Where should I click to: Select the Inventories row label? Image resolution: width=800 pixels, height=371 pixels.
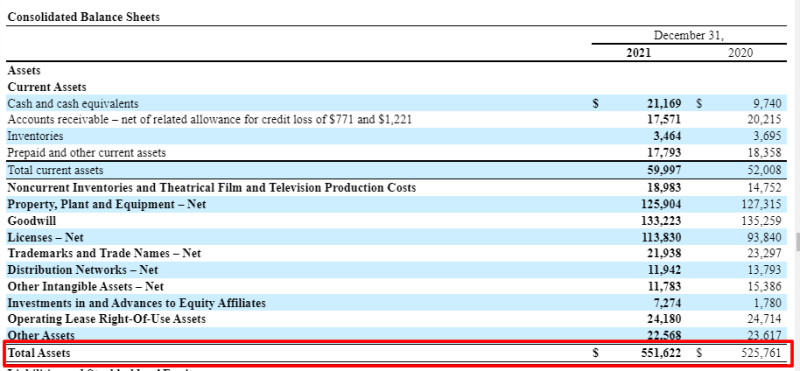(35, 136)
